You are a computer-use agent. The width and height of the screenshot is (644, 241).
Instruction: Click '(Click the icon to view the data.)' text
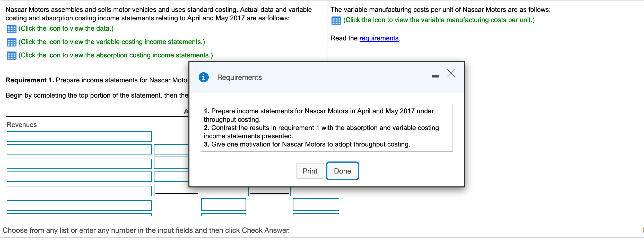tap(66, 29)
